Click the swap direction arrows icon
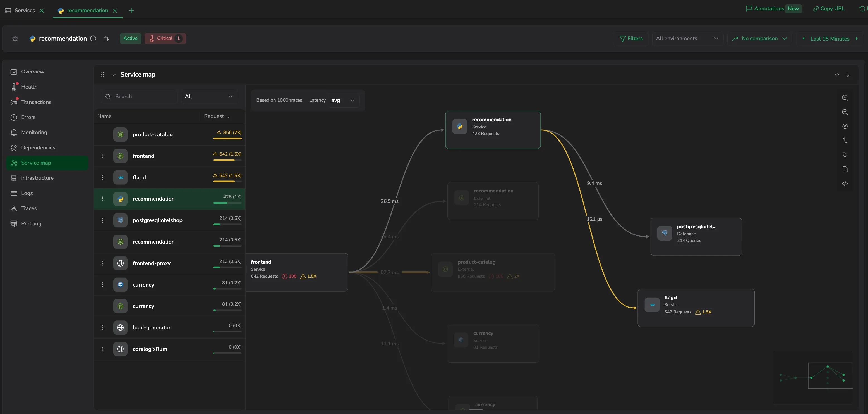 [x=845, y=141]
